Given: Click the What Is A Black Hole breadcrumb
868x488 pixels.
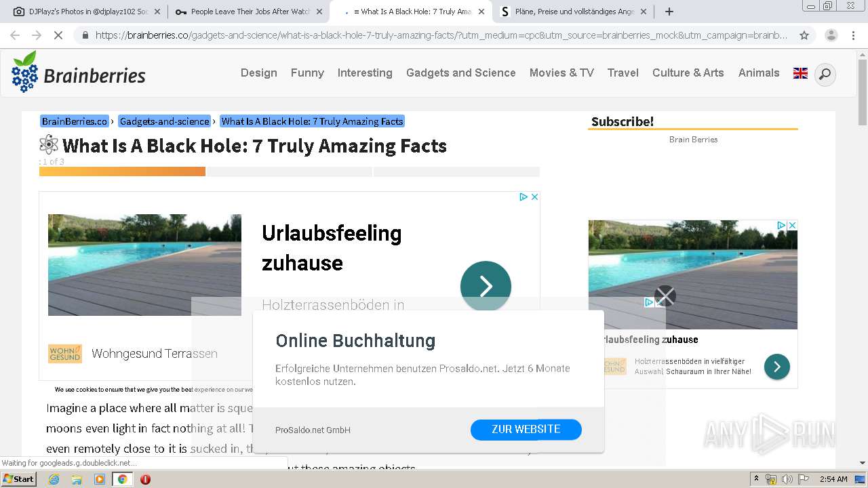Looking at the screenshot, I should pos(313,121).
